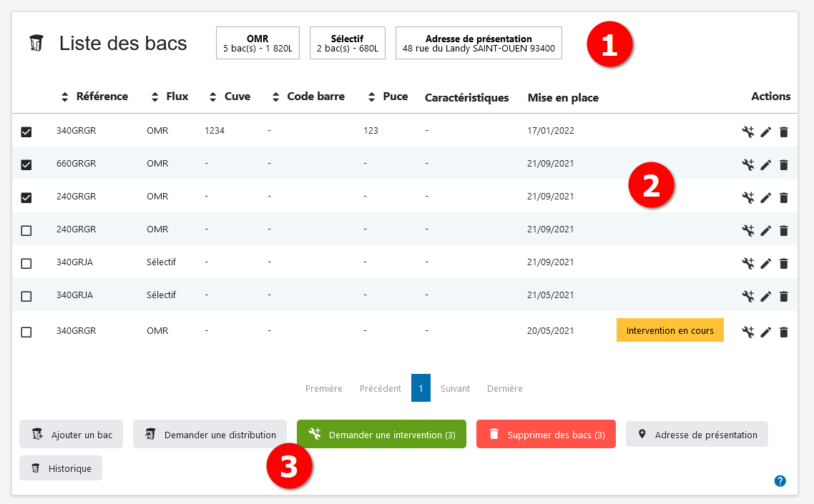This screenshot has height=504, width=814.
Task: Click the red Supprimer des bacs button
Action: tap(546, 434)
